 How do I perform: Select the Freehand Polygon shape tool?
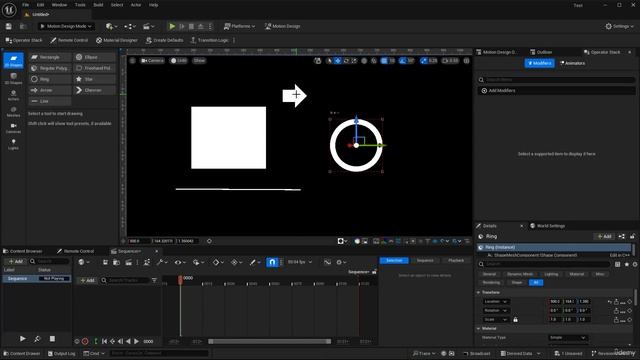point(94,68)
